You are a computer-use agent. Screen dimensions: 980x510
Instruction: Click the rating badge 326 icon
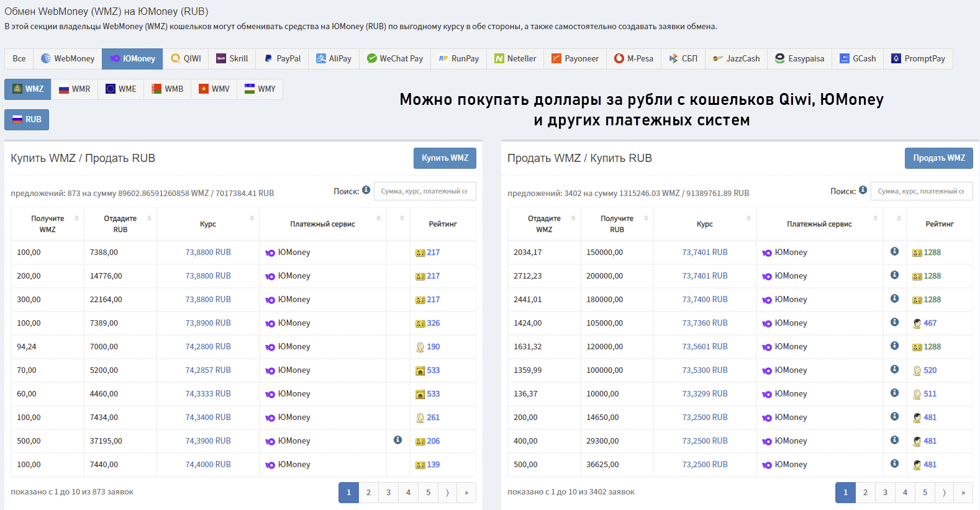[420, 323]
